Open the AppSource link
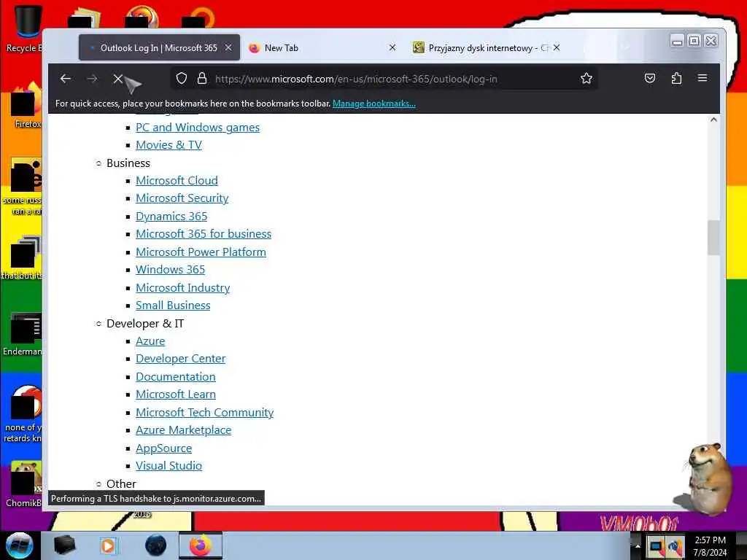The height and width of the screenshot is (560, 747). point(164,448)
